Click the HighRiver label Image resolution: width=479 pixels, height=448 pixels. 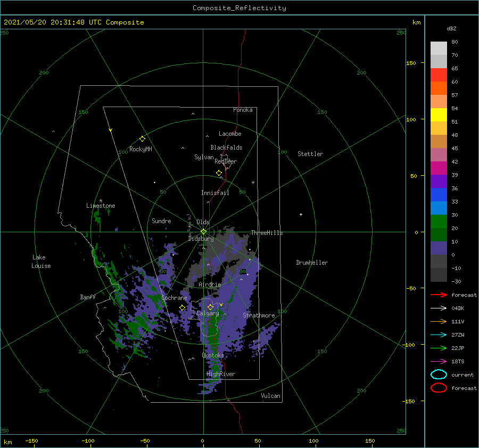click(x=221, y=374)
